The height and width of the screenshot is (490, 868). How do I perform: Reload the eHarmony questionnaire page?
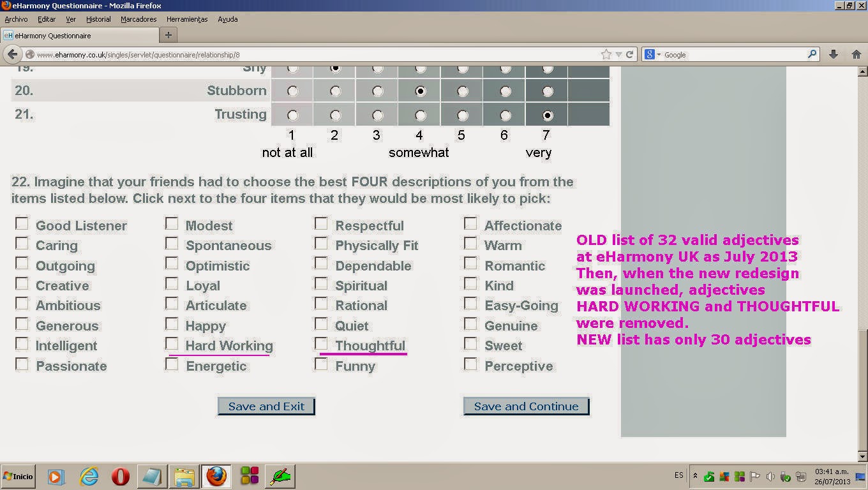coord(629,55)
